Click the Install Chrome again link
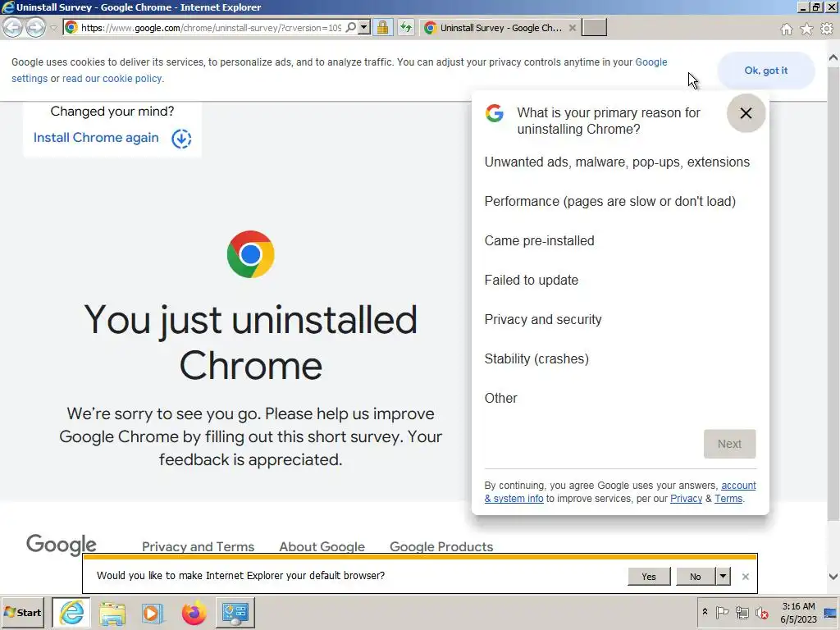 (96, 138)
